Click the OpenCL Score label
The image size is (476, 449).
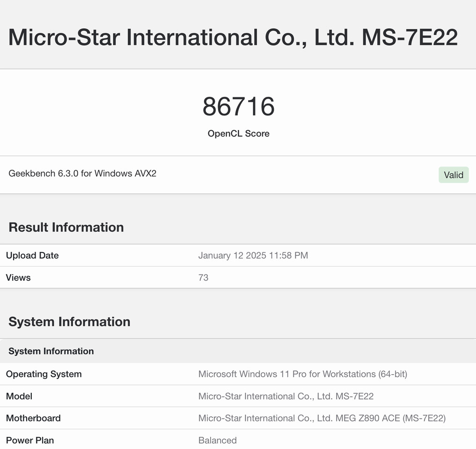click(239, 133)
